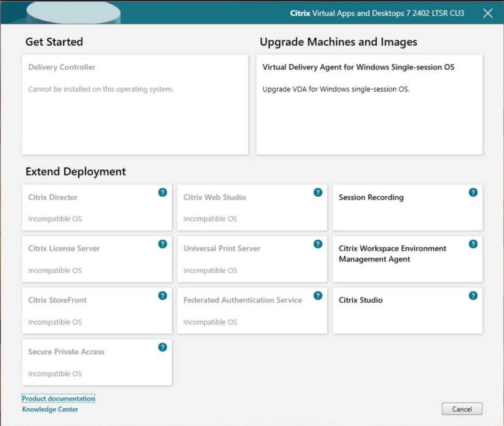Click the Federated Authentication Service tile
Image resolution: width=504 pixels, height=426 pixels.
[x=252, y=311]
